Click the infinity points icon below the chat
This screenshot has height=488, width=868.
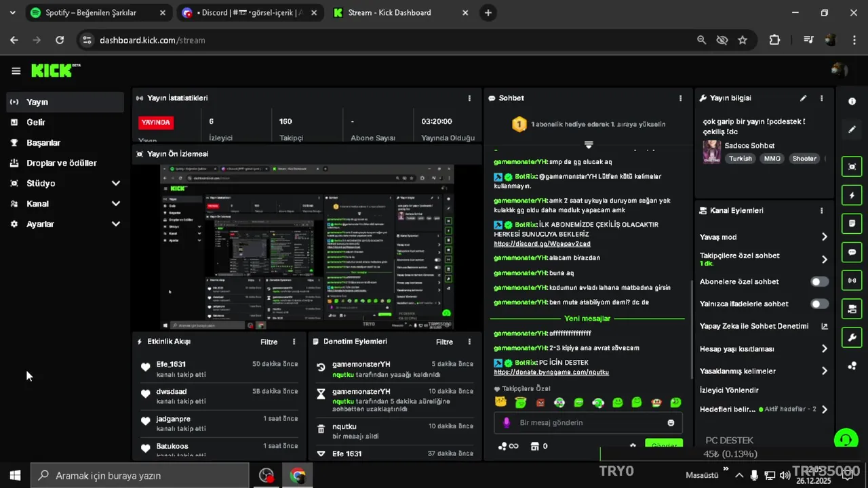coord(508,446)
